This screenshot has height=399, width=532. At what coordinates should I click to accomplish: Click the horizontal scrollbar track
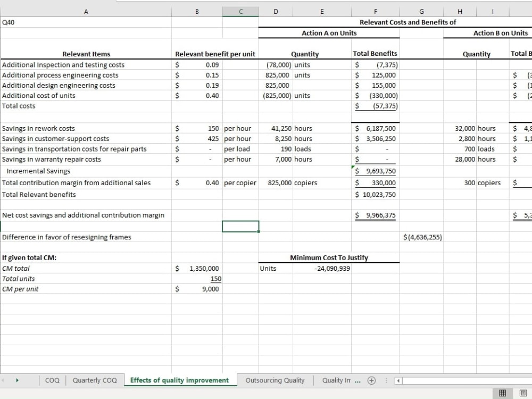click(468, 381)
